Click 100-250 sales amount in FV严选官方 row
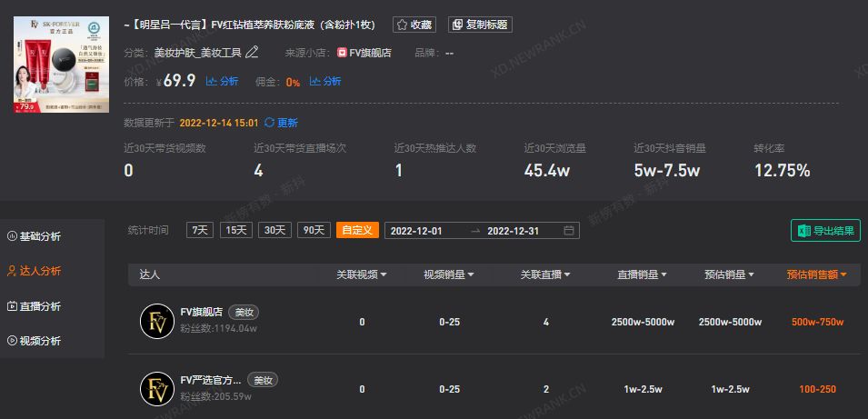Image resolution: width=868 pixels, height=419 pixels. click(x=818, y=389)
